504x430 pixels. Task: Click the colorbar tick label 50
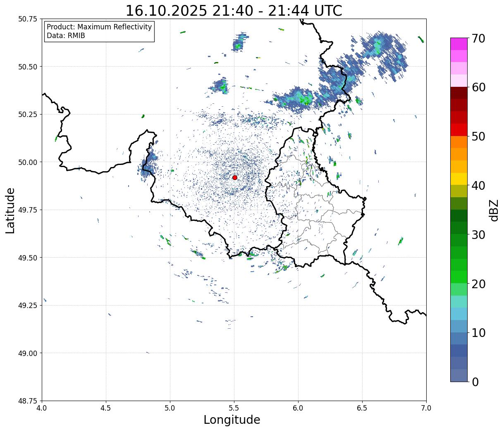click(478, 136)
